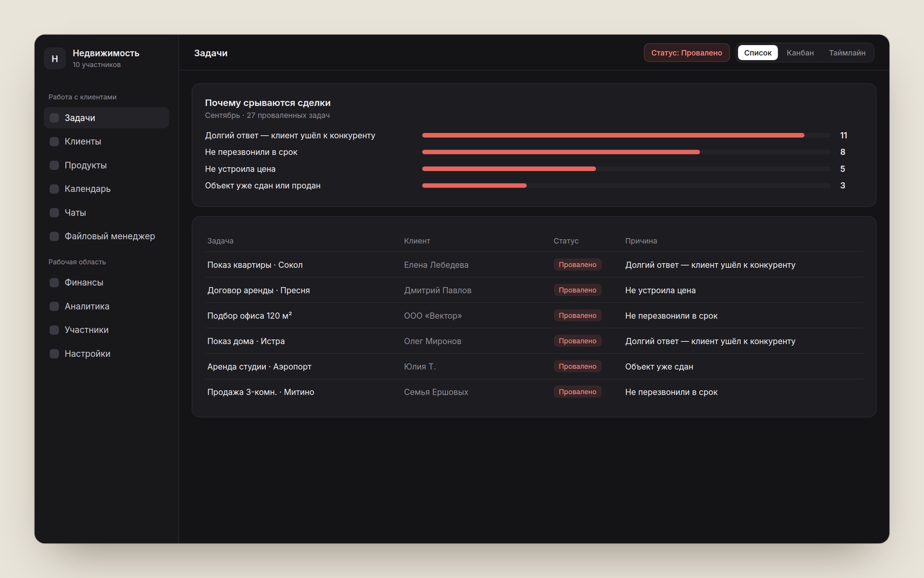Viewport: 924px width, 578px height.
Task: Open task Договор аренды · Пресня
Action: (x=258, y=290)
